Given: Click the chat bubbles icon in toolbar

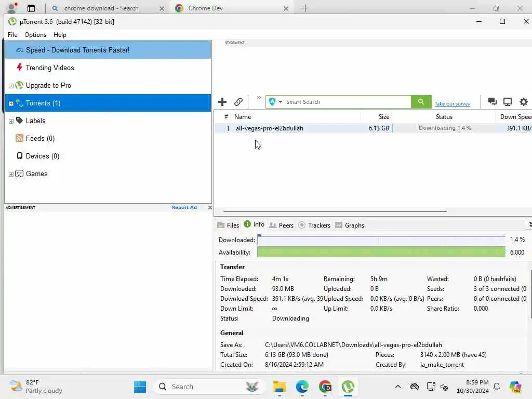Looking at the screenshot, I should click(x=492, y=101).
